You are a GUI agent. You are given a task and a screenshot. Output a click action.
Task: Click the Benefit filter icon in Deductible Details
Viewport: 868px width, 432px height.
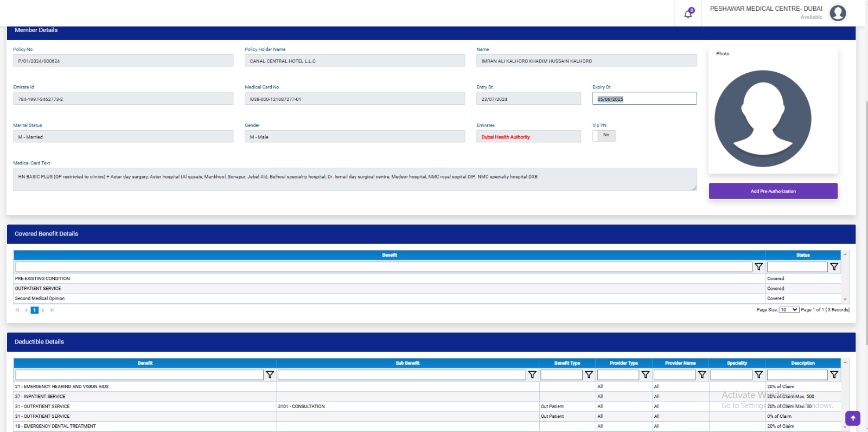click(x=270, y=375)
